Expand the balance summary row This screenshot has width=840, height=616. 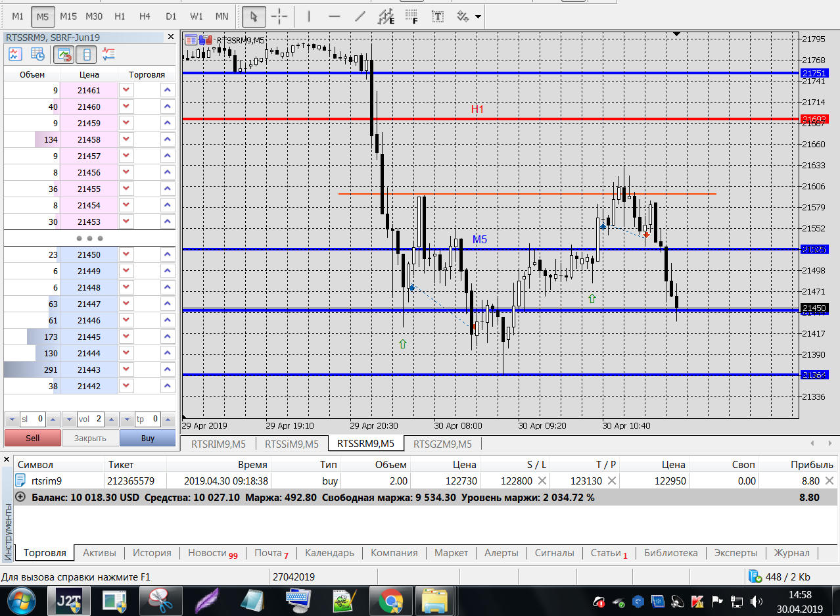[x=20, y=497]
